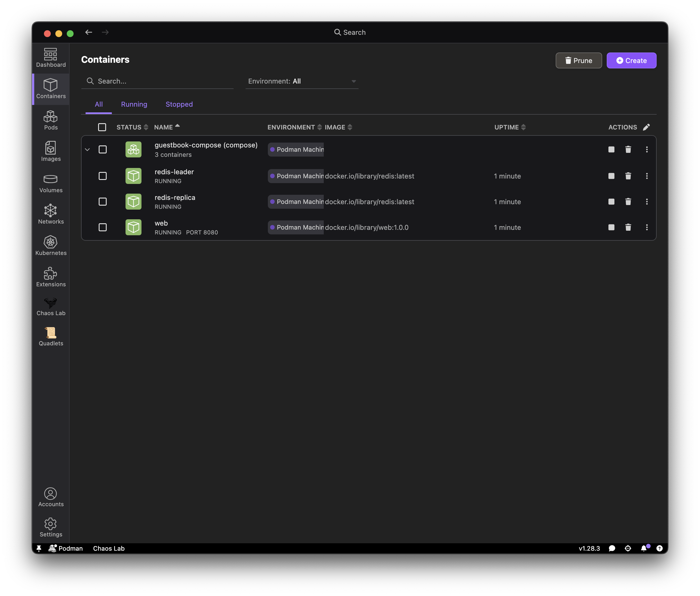This screenshot has height=596, width=700.
Task: Stop the guestbook-compose group
Action: tap(611, 149)
